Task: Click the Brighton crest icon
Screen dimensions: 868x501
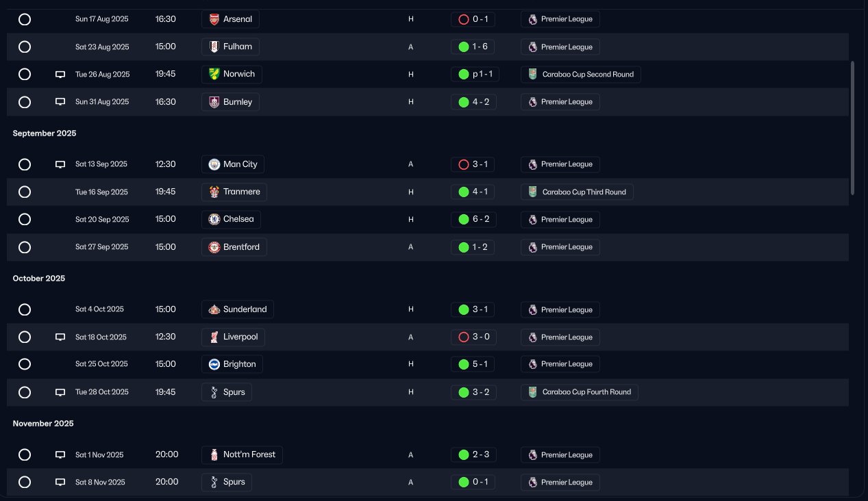Action: pos(214,364)
